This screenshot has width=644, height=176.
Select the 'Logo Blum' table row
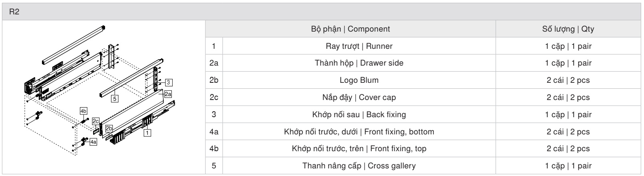point(423,80)
